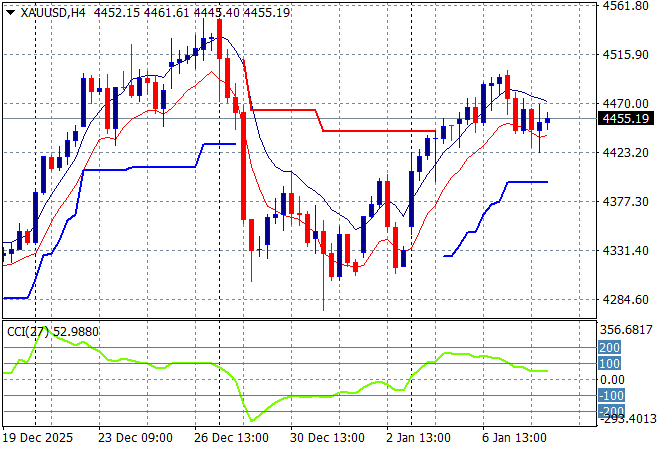
Task: Click the green CCI line at its lowest dip
Action: tap(251, 420)
